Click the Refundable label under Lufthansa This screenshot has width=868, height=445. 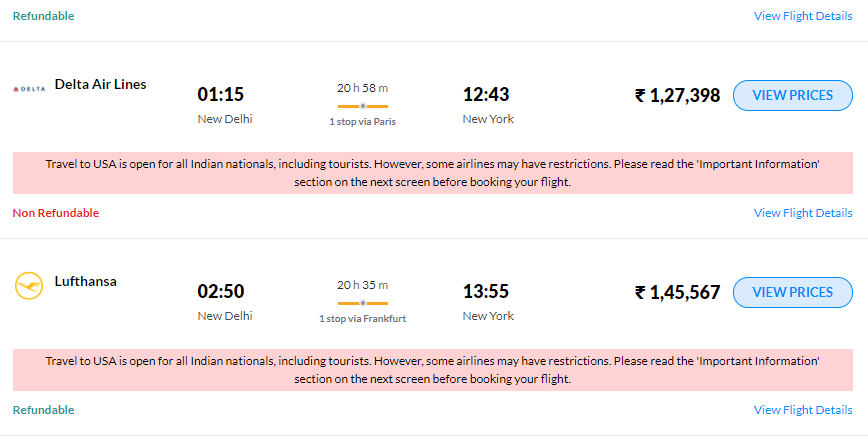(43, 410)
